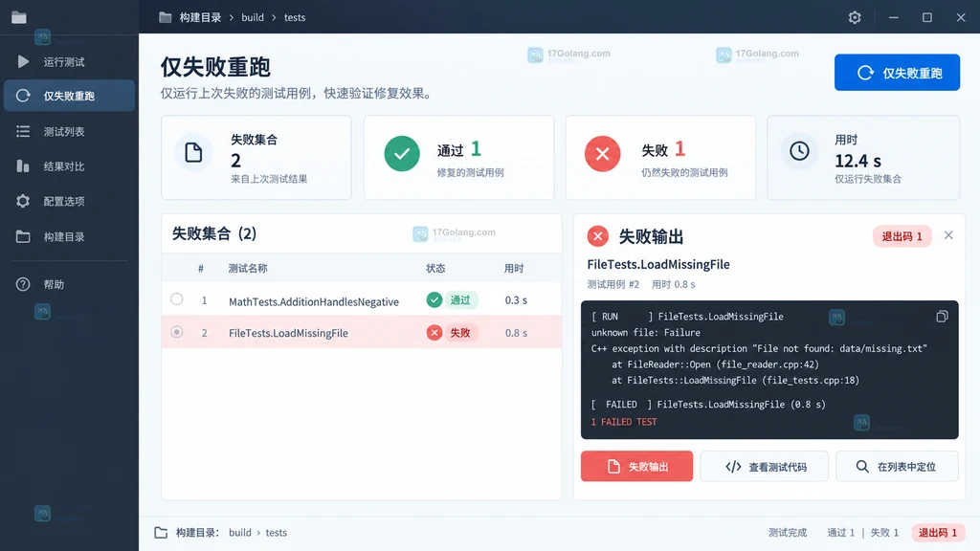Click 通过 1 in the status bar

click(840, 532)
